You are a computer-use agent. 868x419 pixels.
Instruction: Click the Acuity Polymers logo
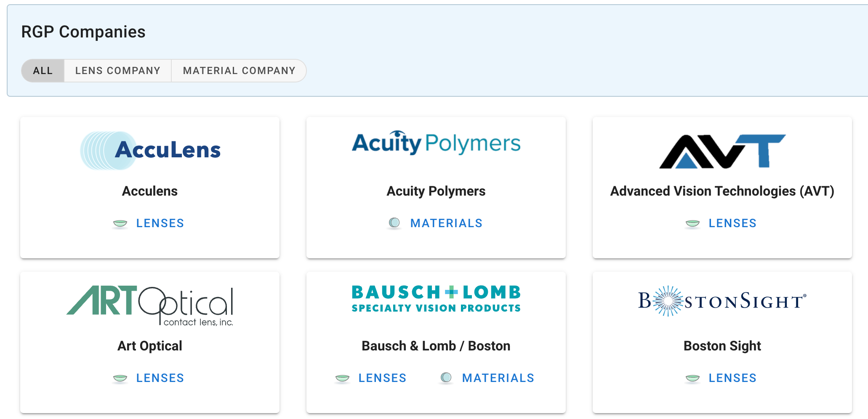point(436,143)
